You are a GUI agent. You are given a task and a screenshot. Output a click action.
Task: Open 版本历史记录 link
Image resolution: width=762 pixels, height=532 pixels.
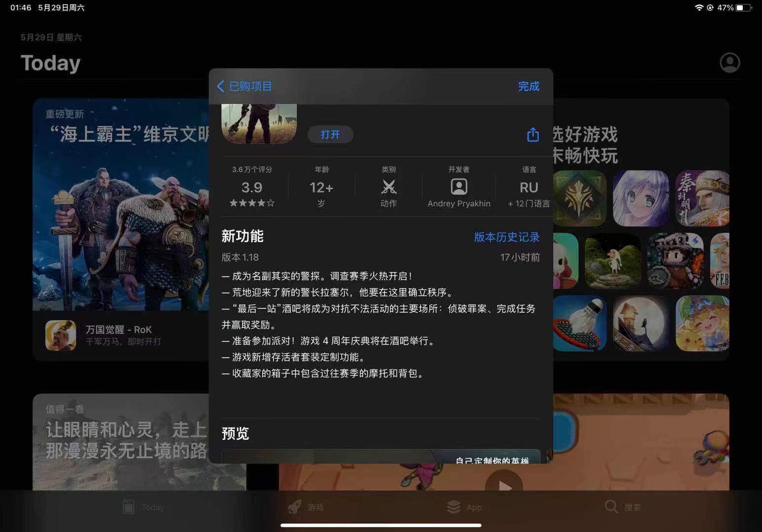click(x=507, y=237)
